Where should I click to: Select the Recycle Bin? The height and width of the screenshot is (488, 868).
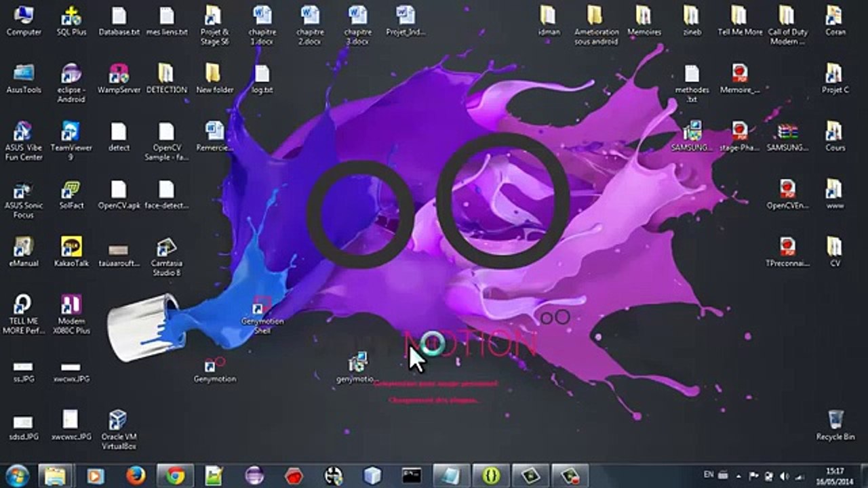[835, 426]
